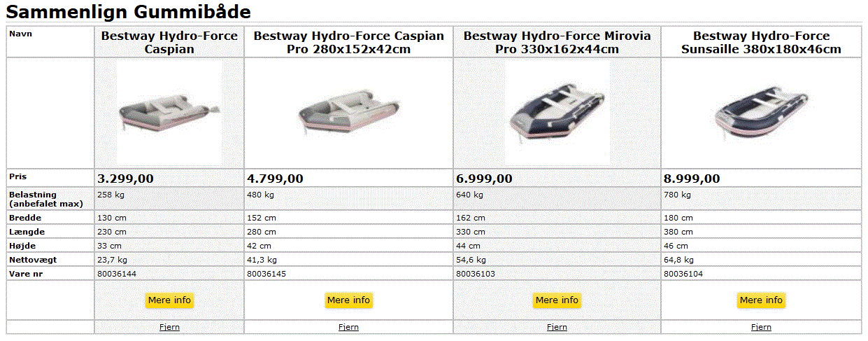Remove Mirovia Pro with its Fjern link
The image size is (868, 341).
557,327
